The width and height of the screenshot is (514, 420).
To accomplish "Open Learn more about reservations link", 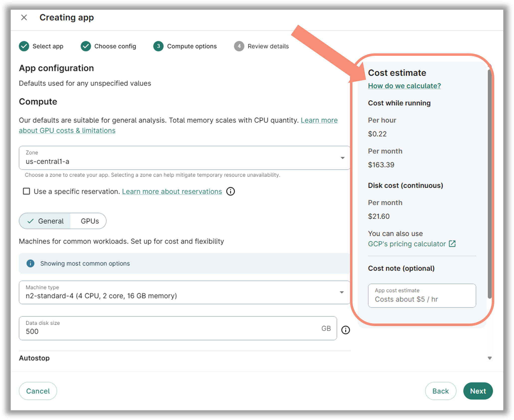I will [x=172, y=191].
